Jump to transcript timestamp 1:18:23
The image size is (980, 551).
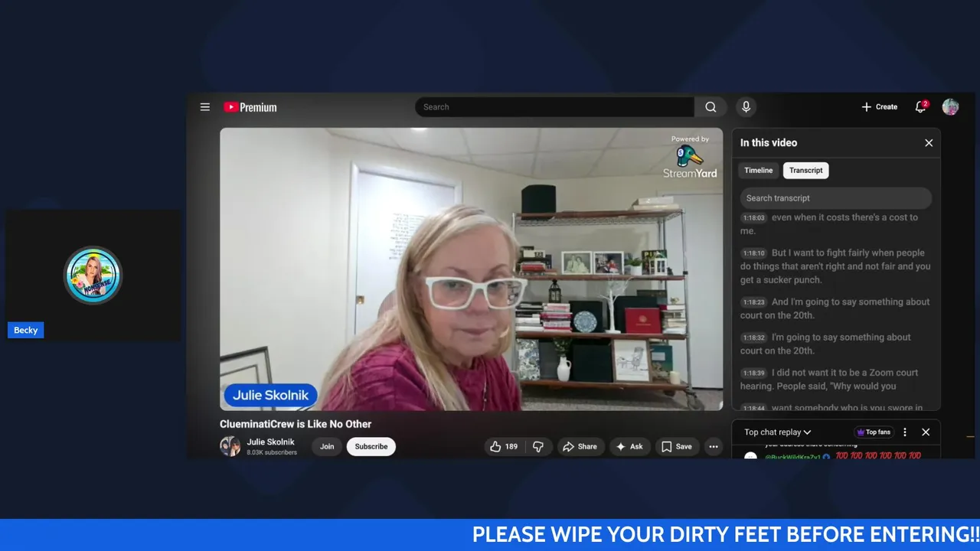[754, 302]
